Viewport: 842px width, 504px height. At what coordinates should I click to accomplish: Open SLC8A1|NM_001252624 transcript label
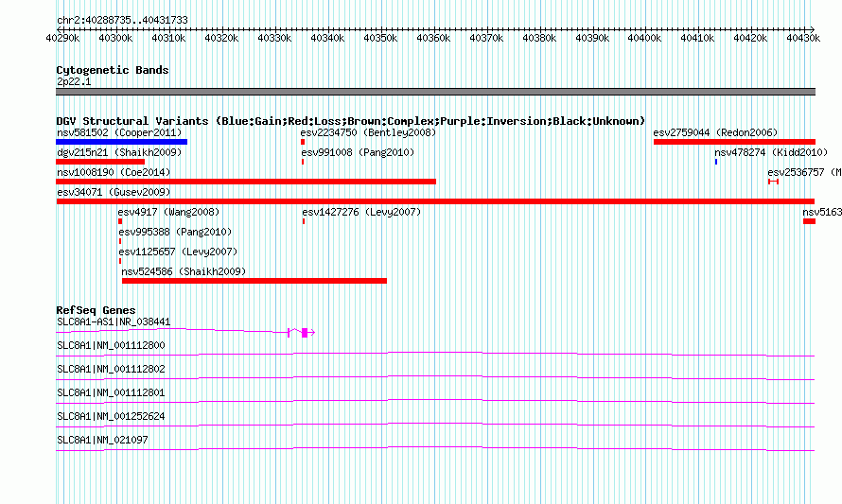[x=111, y=416]
